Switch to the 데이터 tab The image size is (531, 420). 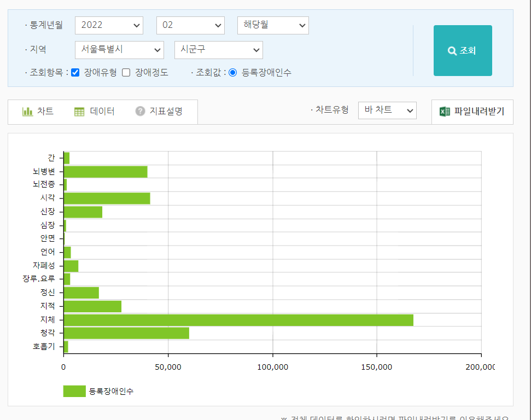click(x=95, y=112)
